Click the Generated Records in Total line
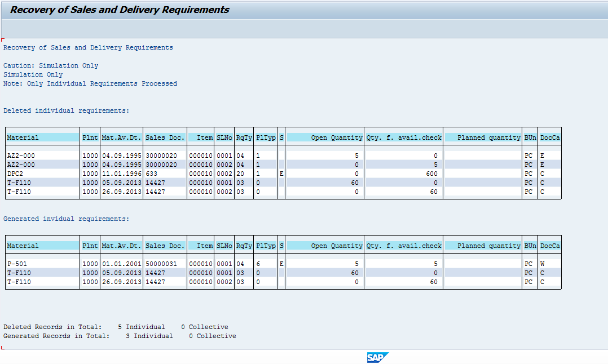 point(120,336)
